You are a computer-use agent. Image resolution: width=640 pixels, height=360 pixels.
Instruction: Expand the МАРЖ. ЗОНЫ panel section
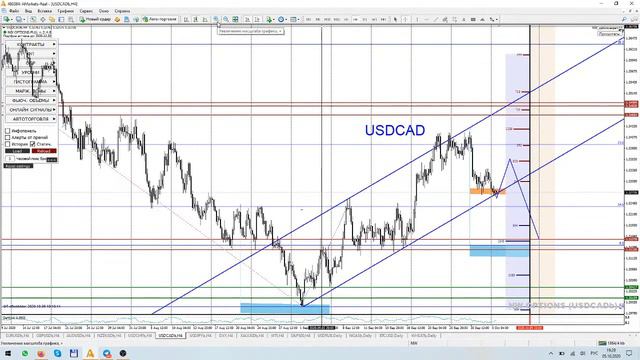[x=31, y=91]
